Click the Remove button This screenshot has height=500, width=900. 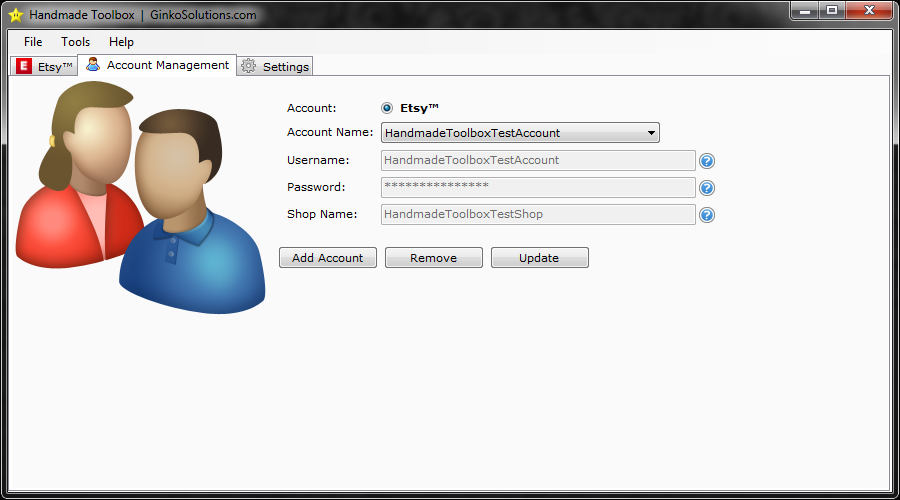coord(433,258)
